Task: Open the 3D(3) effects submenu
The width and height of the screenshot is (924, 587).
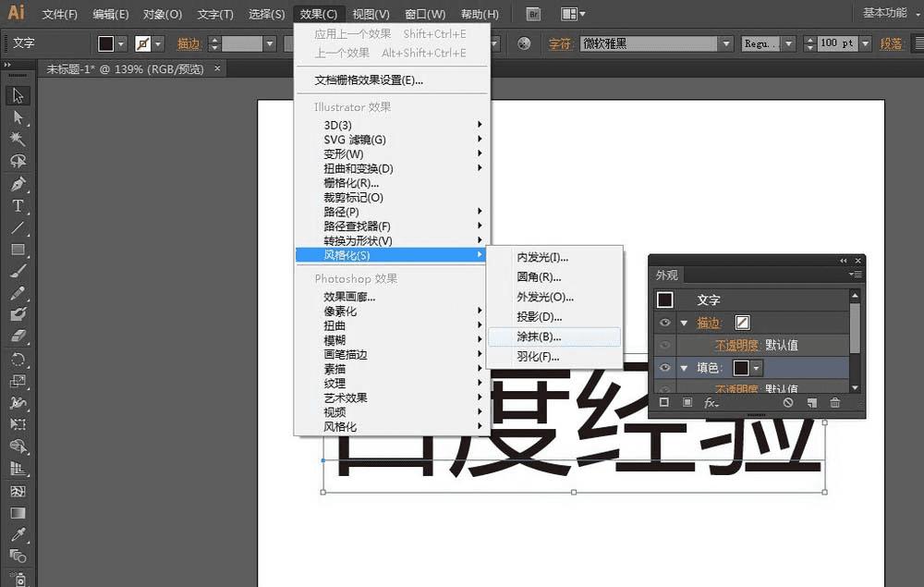Action: coord(338,125)
